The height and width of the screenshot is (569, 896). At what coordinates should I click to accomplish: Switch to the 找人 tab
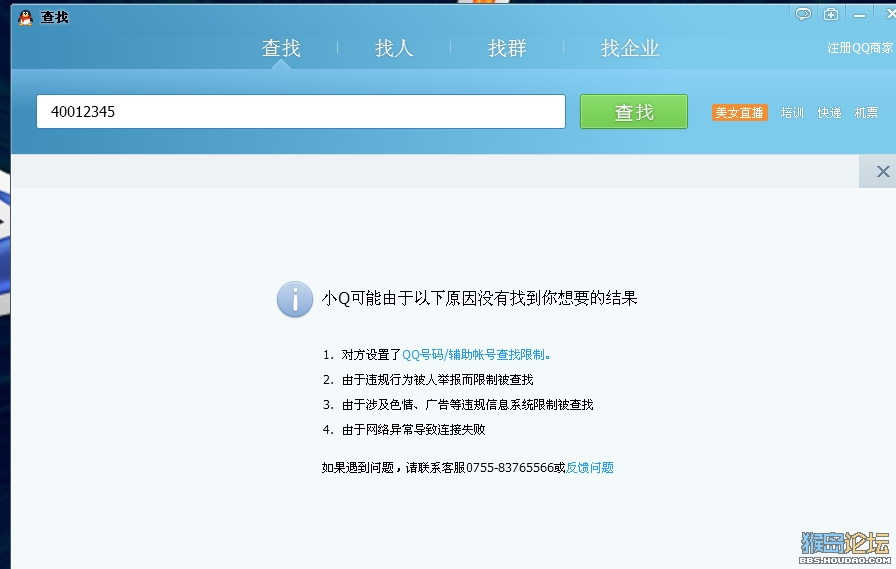pyautogui.click(x=394, y=48)
